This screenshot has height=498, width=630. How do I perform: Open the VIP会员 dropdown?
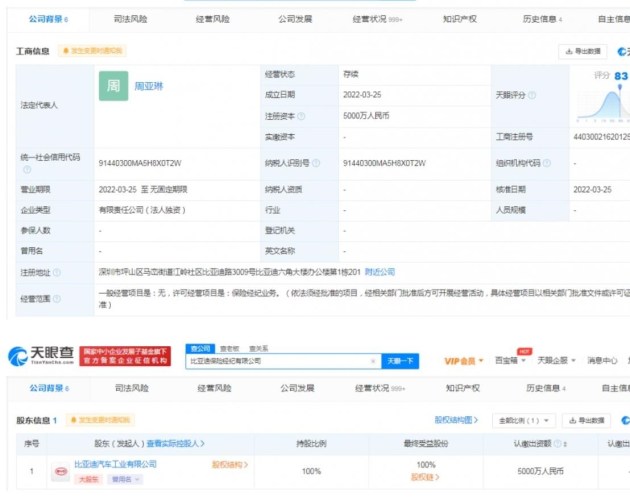(464, 361)
